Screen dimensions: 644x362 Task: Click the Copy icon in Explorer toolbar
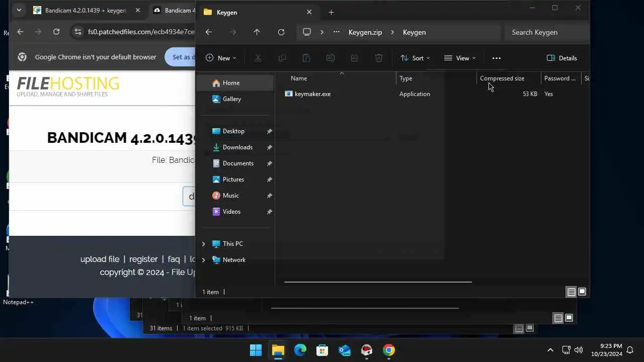[282, 58]
